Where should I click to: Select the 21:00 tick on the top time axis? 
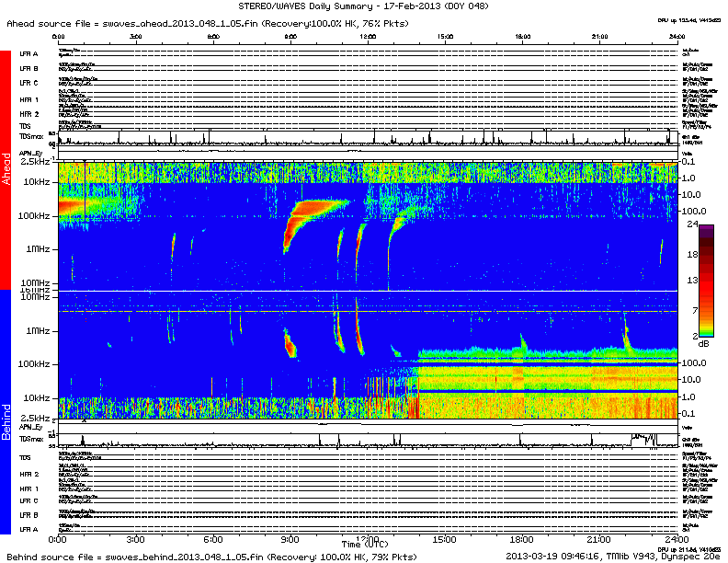[598, 38]
